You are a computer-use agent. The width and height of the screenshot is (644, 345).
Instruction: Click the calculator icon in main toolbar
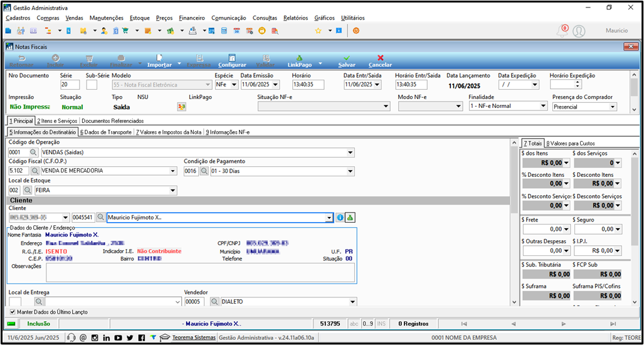224,30
